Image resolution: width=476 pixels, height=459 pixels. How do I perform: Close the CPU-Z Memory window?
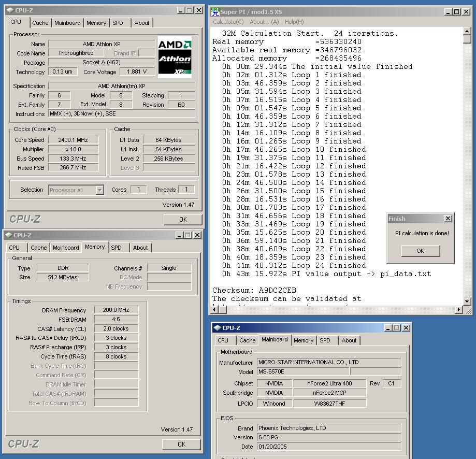[197, 235]
